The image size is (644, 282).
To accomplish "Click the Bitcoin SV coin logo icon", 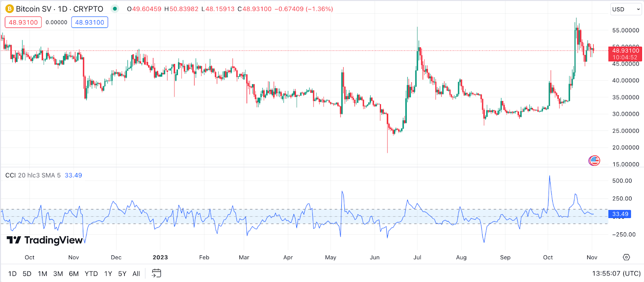I will point(9,9).
